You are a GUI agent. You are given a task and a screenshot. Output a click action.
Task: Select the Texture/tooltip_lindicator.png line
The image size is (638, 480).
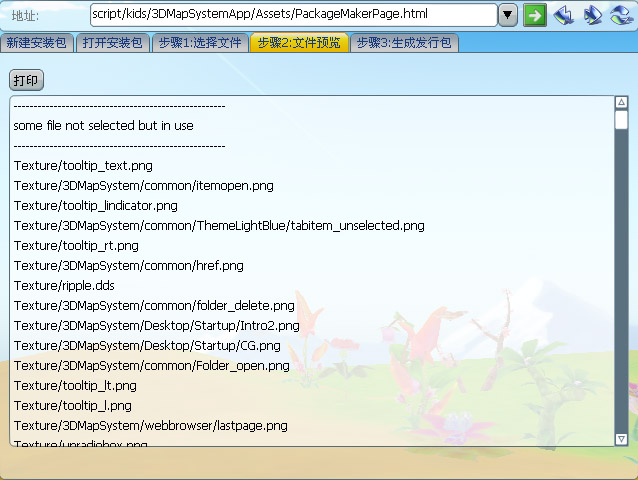(96, 206)
